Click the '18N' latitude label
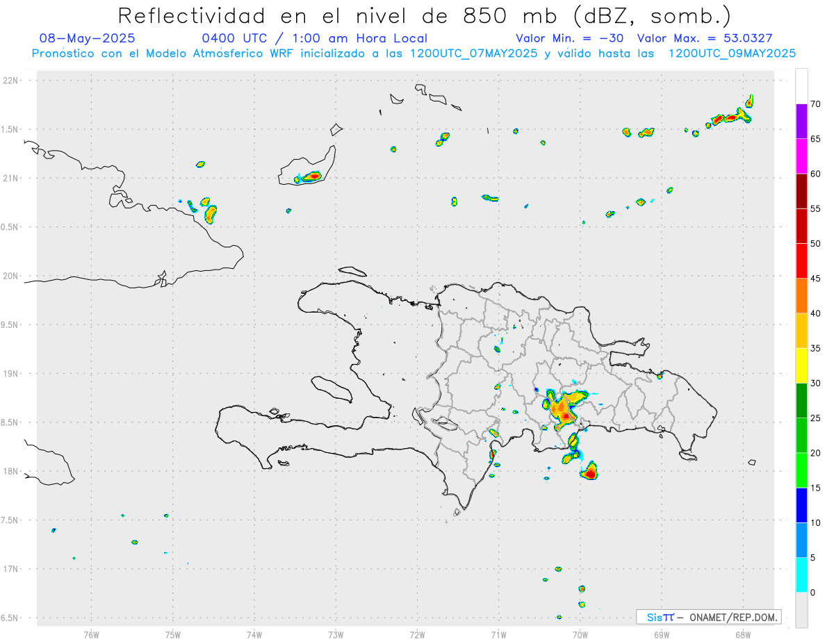Viewport: 834px width, 644px height. pyautogui.click(x=12, y=471)
